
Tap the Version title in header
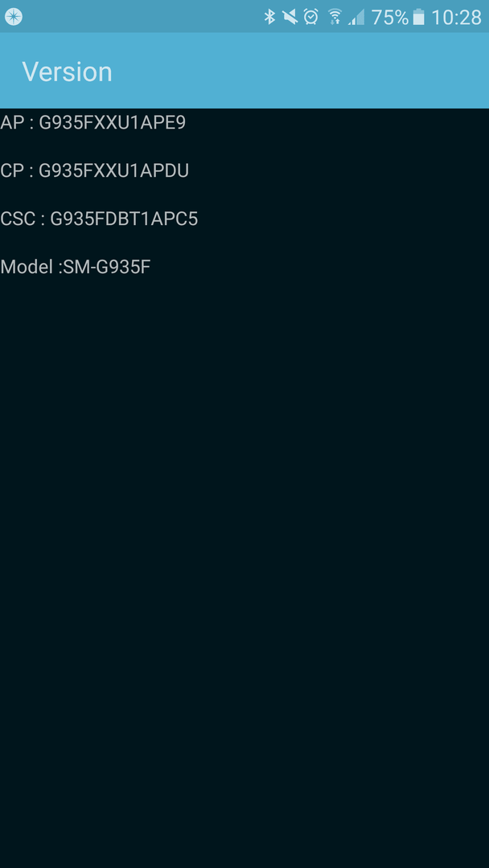67,72
